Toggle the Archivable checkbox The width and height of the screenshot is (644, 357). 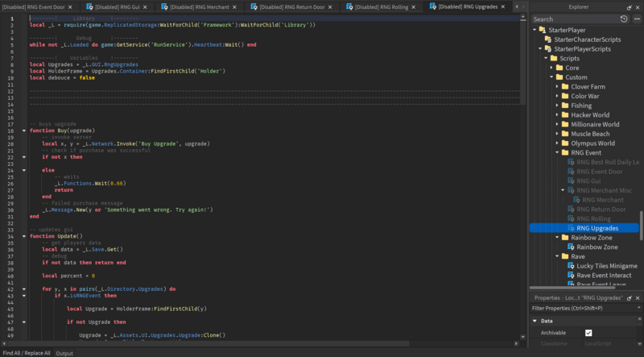(588, 332)
